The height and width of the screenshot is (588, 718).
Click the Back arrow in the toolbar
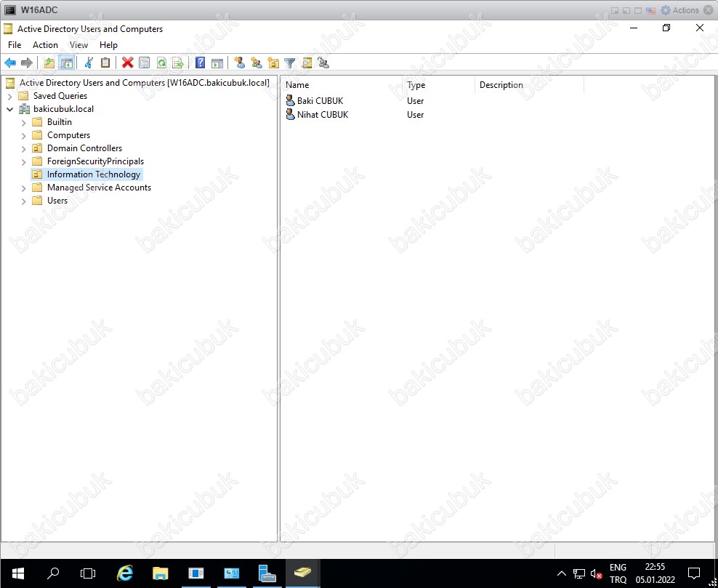point(10,63)
